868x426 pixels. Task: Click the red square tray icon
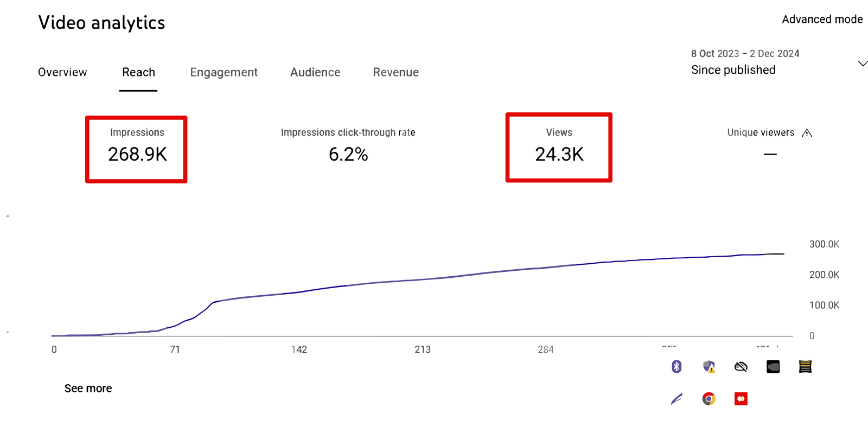point(741,399)
